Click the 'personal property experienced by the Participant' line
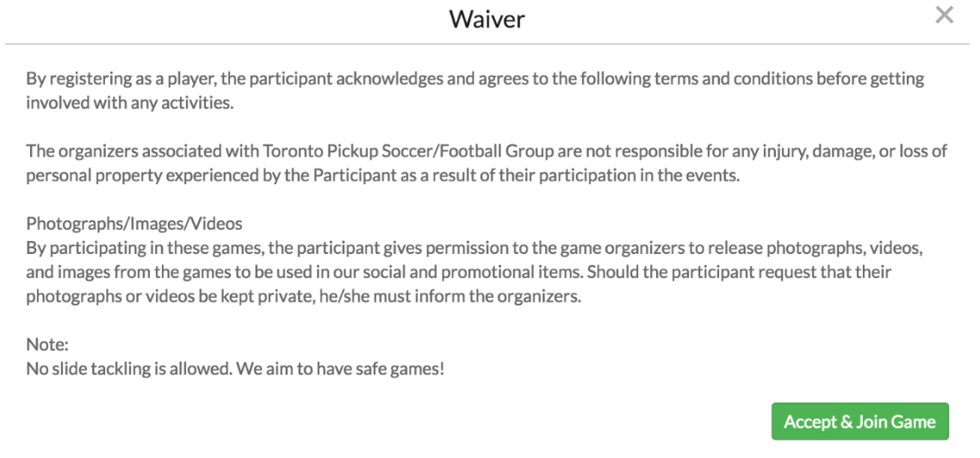Image resolution: width=980 pixels, height=458 pixels. click(383, 175)
